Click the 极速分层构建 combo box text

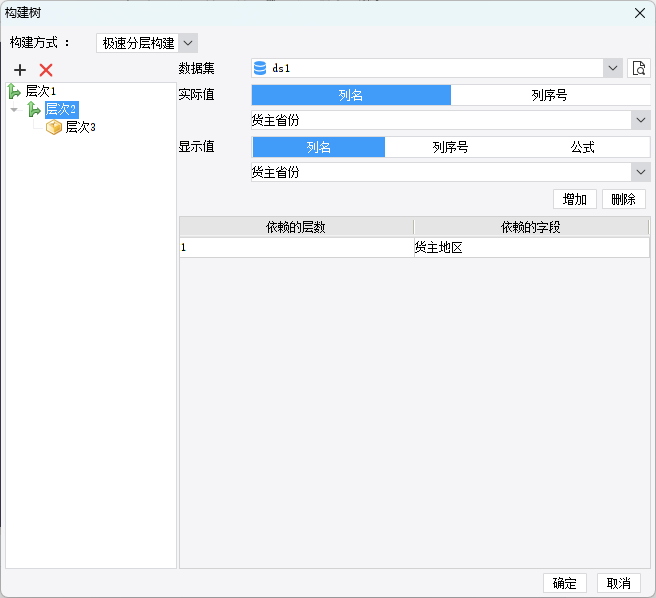(138, 43)
